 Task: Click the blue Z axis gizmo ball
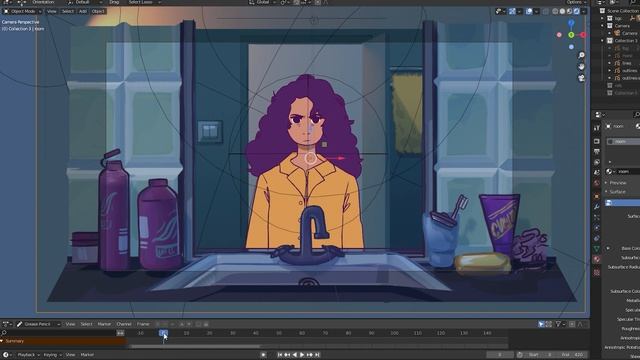coord(571,23)
